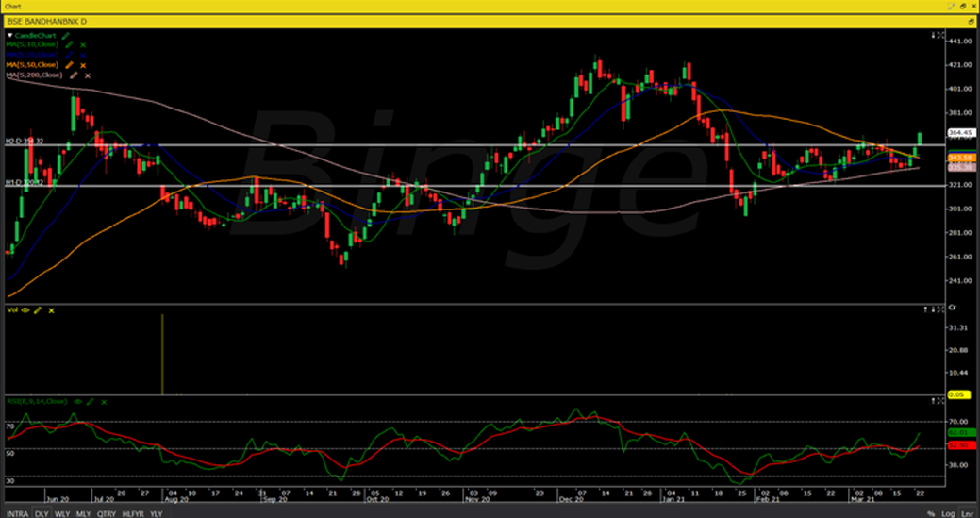Edit the MA(S,10,Close) indicator settings
This screenshot has width=980, height=518.
tap(69, 45)
